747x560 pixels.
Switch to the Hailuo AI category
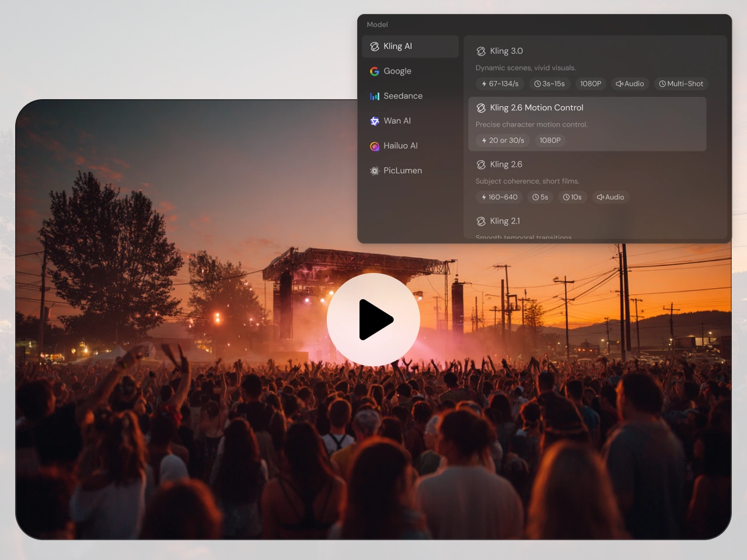[400, 146]
